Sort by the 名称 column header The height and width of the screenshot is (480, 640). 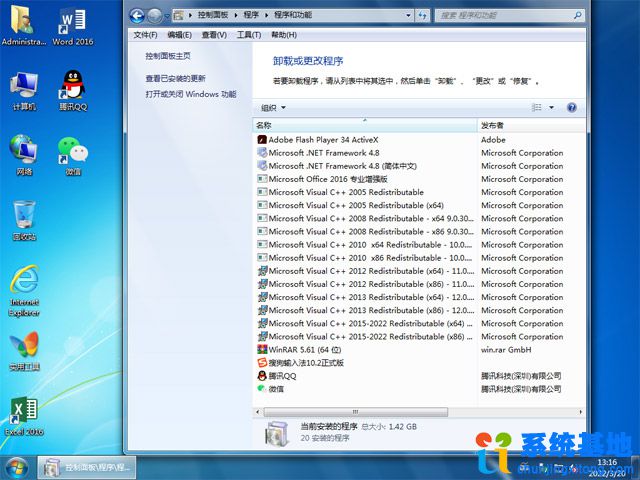coord(365,125)
